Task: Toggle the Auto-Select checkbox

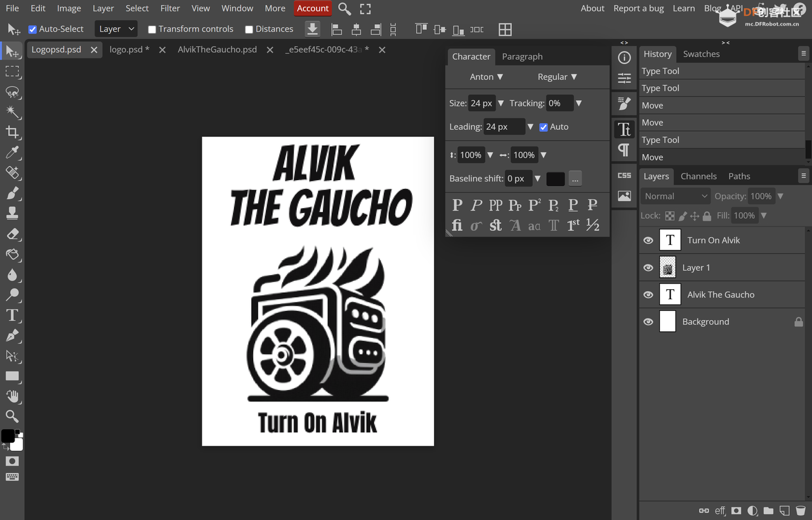Action: [33, 29]
